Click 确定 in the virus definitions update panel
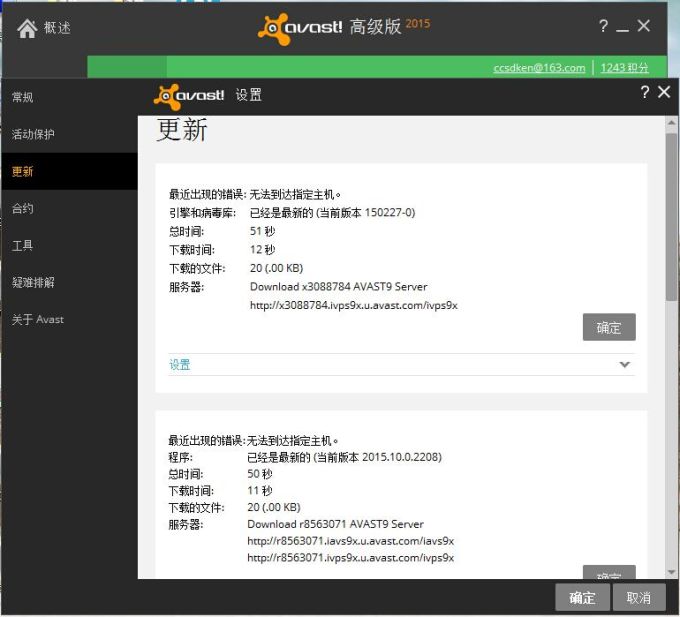680x617 pixels. [x=609, y=327]
